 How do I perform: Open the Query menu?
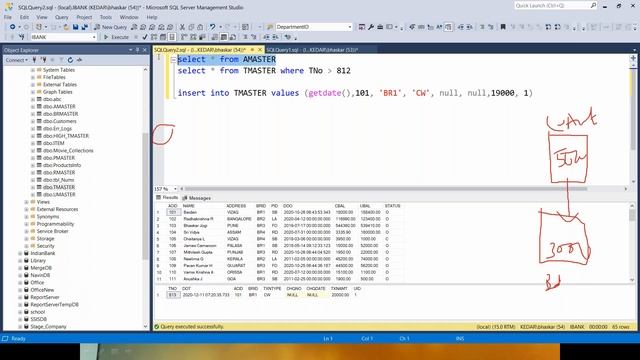point(62,17)
